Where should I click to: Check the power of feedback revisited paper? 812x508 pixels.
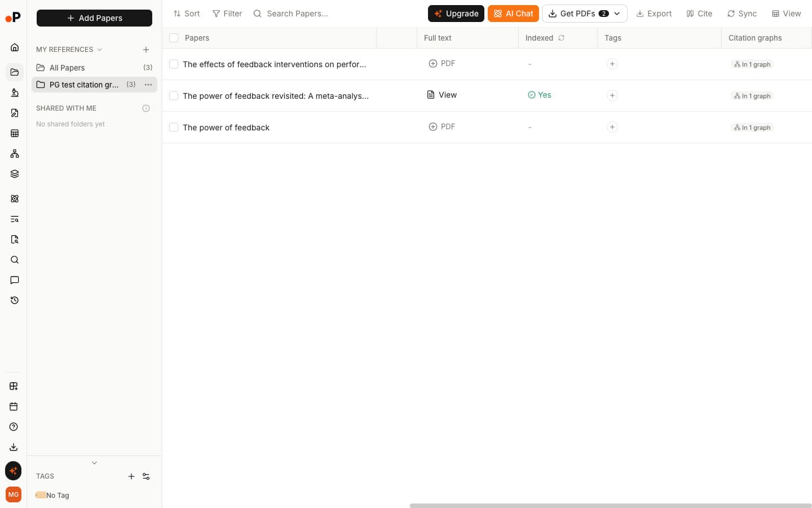(x=174, y=96)
